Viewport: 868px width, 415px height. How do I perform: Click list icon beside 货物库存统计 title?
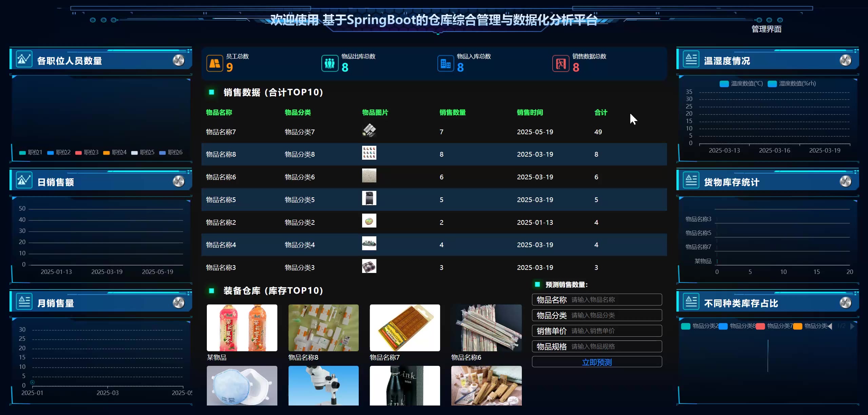click(691, 181)
